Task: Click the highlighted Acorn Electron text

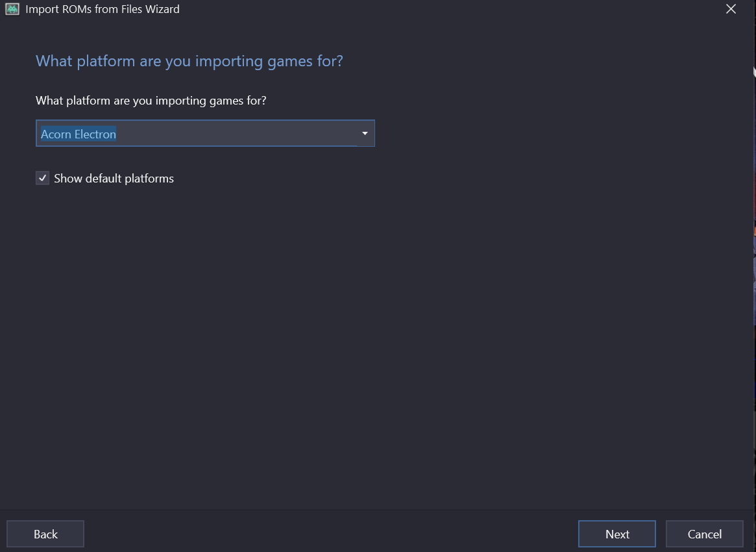Action: click(79, 134)
